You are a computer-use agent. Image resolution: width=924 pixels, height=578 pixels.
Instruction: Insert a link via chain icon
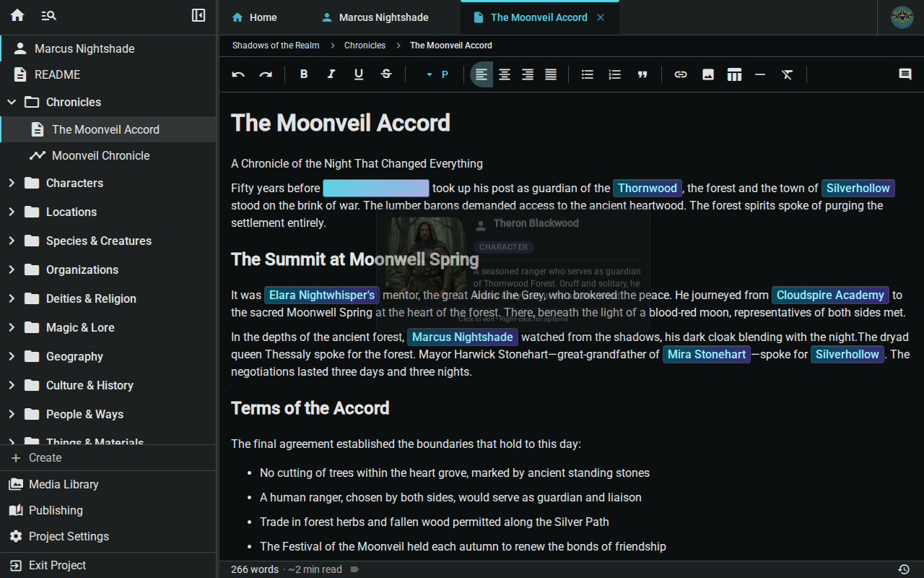point(681,74)
